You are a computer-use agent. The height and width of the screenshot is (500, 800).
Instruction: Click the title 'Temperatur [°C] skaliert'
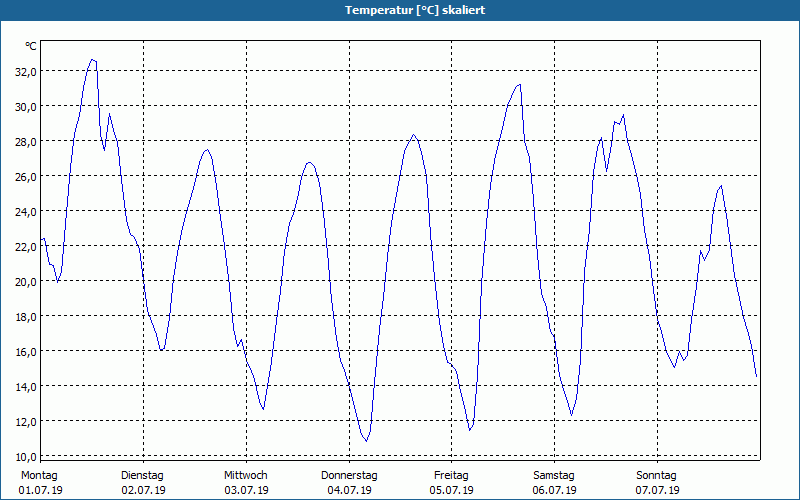[x=415, y=10]
